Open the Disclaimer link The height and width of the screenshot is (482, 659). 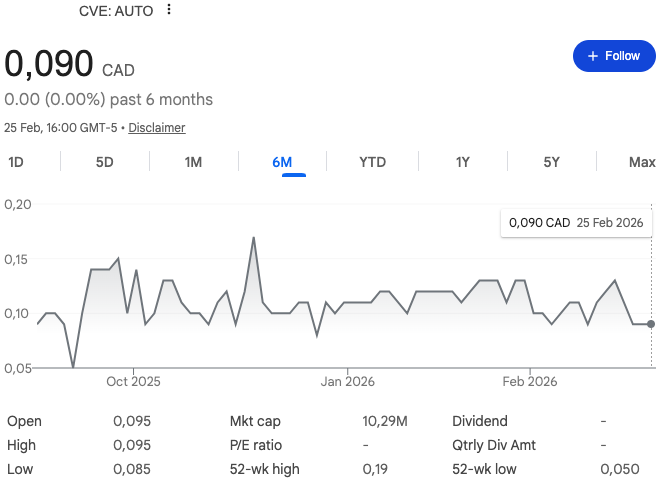point(157,128)
